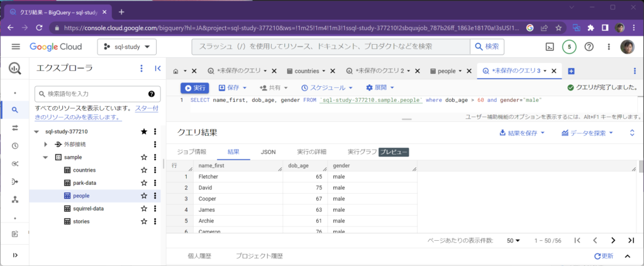Viewport: 644px width, 266px height.
Task: Star the people table
Action: [x=144, y=196]
